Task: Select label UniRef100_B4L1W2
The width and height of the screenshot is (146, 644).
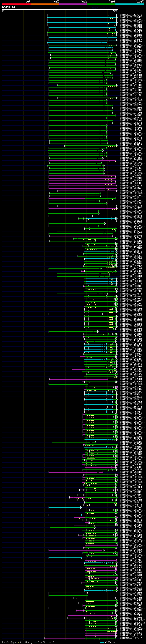Action: coord(131,273)
